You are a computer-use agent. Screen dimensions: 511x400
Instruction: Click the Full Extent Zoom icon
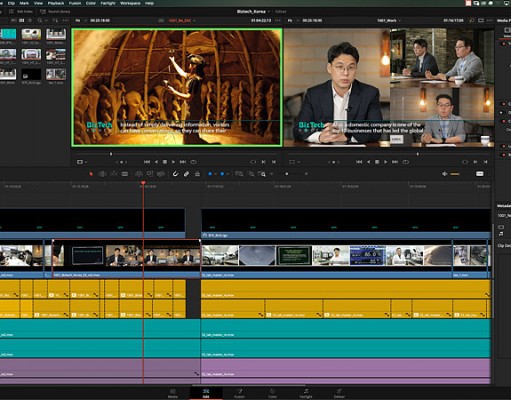coord(239,174)
